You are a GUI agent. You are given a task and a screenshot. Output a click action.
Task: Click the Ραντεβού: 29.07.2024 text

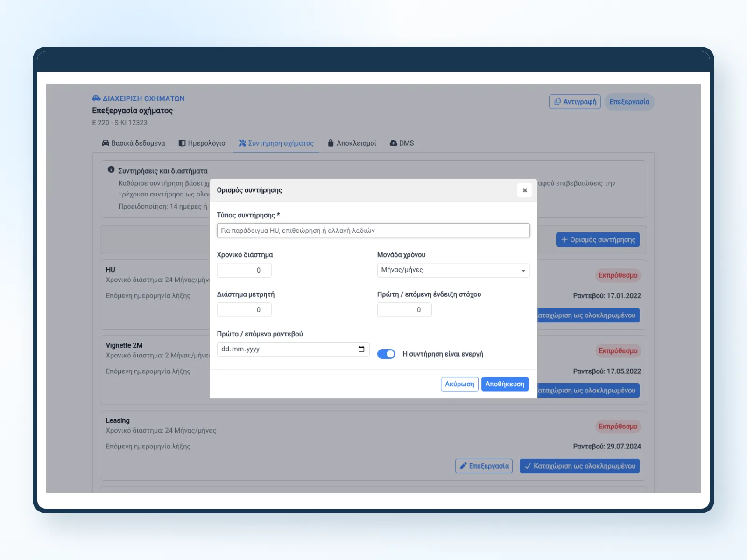pyautogui.click(x=607, y=447)
